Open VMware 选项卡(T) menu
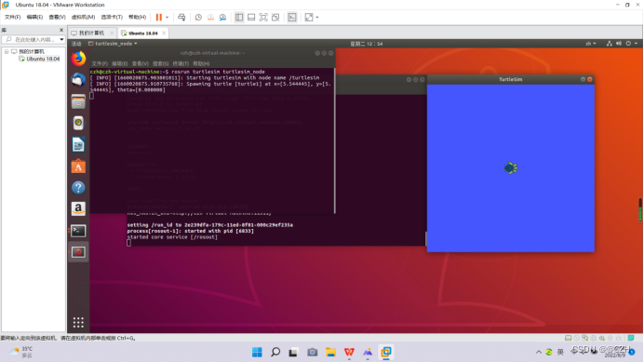This screenshot has width=644, height=362. pos(112,18)
